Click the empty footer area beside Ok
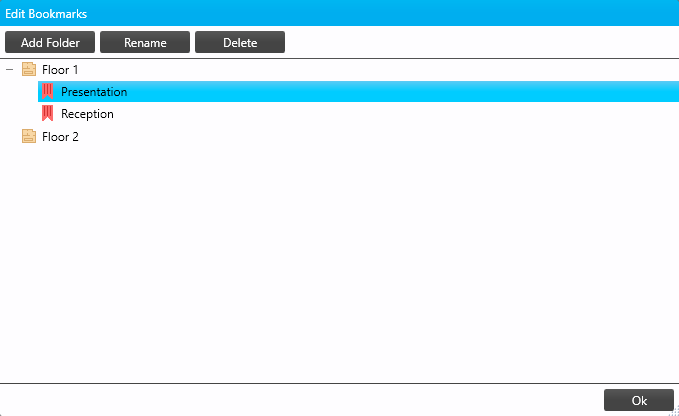Screen dimensions: 679x416 tap(300, 400)
